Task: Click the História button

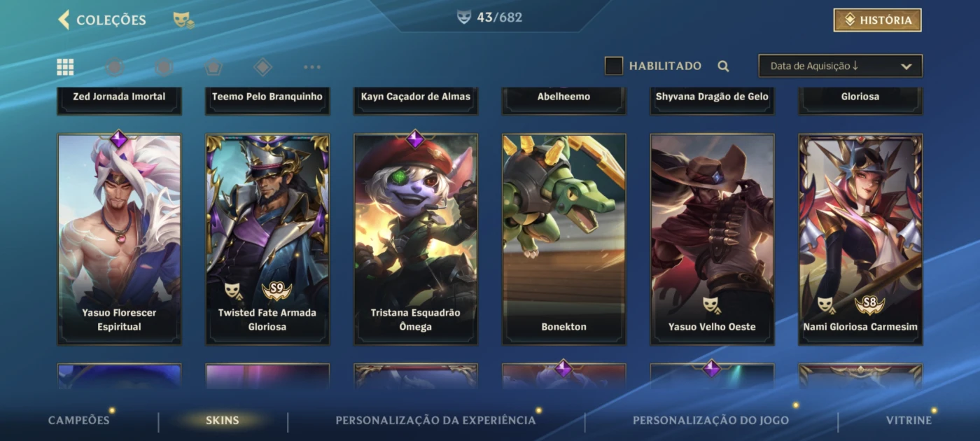Action: pyautogui.click(x=877, y=20)
